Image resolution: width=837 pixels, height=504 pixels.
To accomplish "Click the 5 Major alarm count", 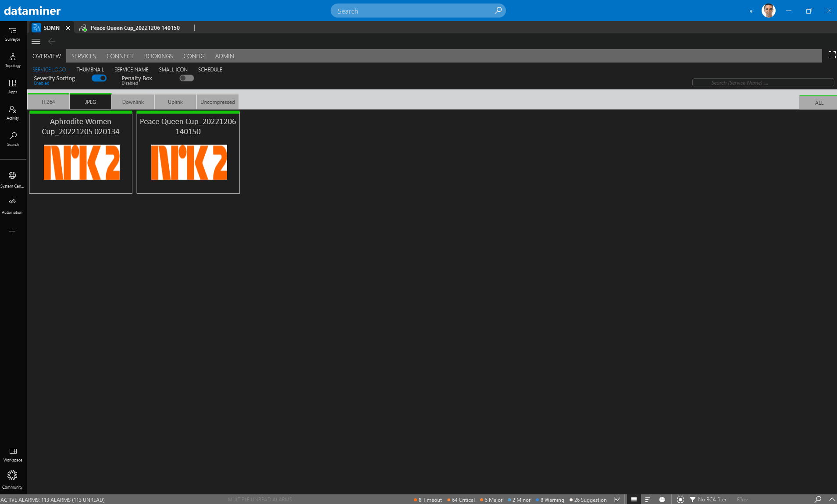I will click(492, 500).
